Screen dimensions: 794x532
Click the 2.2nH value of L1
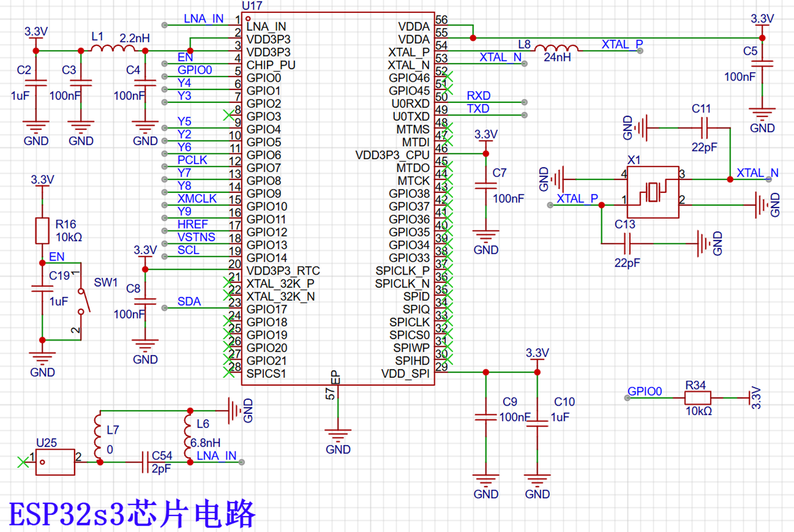135,38
